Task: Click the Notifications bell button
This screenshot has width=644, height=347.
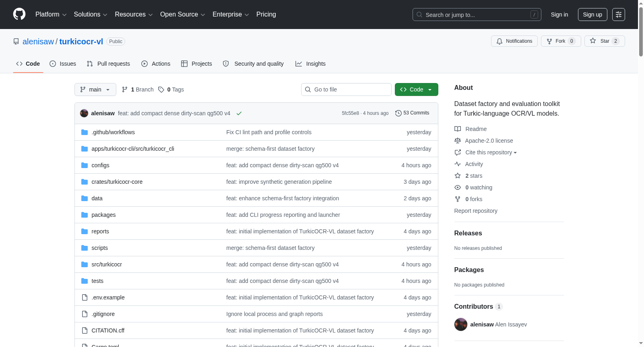Action: [x=514, y=41]
